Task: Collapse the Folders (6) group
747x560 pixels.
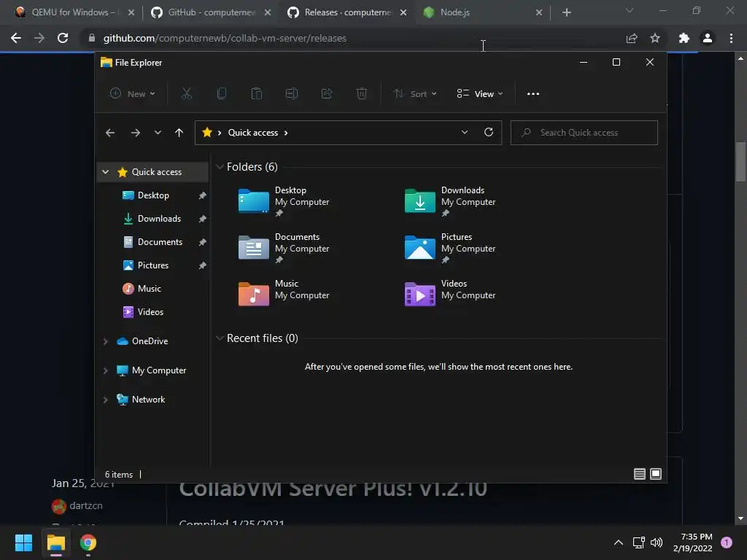Action: point(220,167)
